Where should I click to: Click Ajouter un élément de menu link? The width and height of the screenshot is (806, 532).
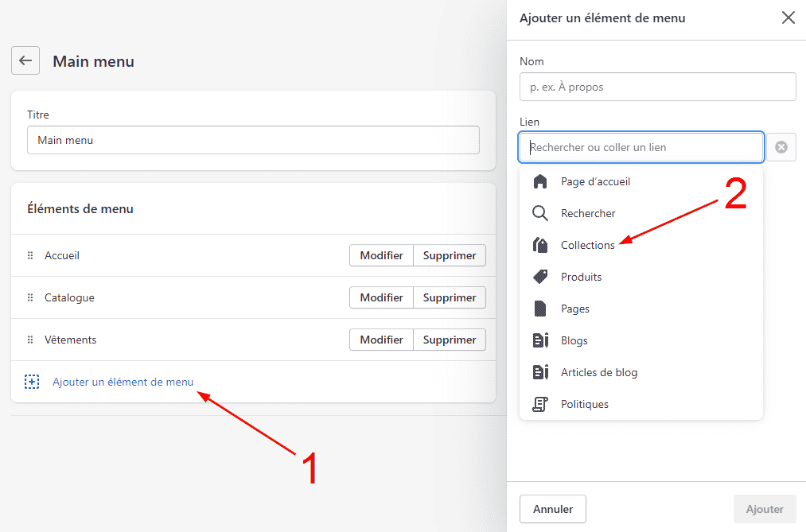(x=123, y=382)
